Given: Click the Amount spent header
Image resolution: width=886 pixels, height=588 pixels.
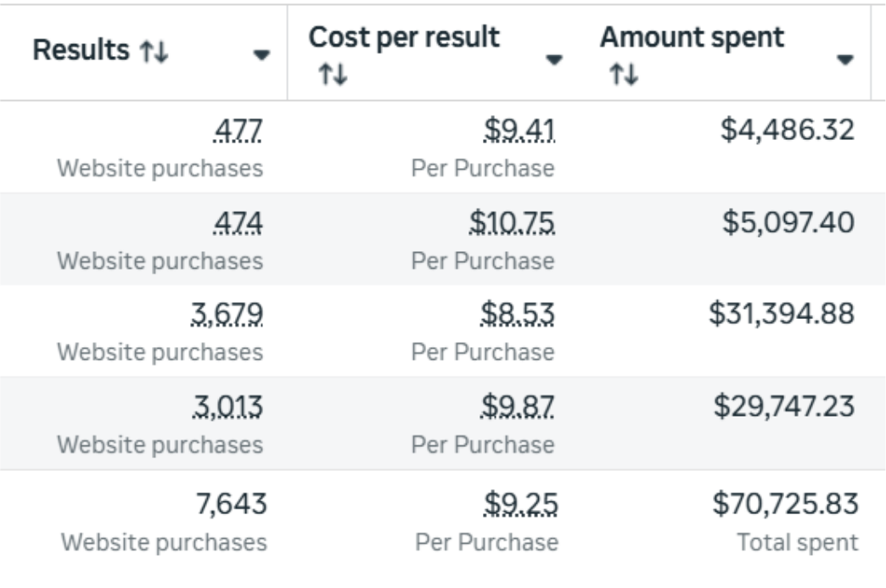Looking at the screenshot, I should (692, 38).
